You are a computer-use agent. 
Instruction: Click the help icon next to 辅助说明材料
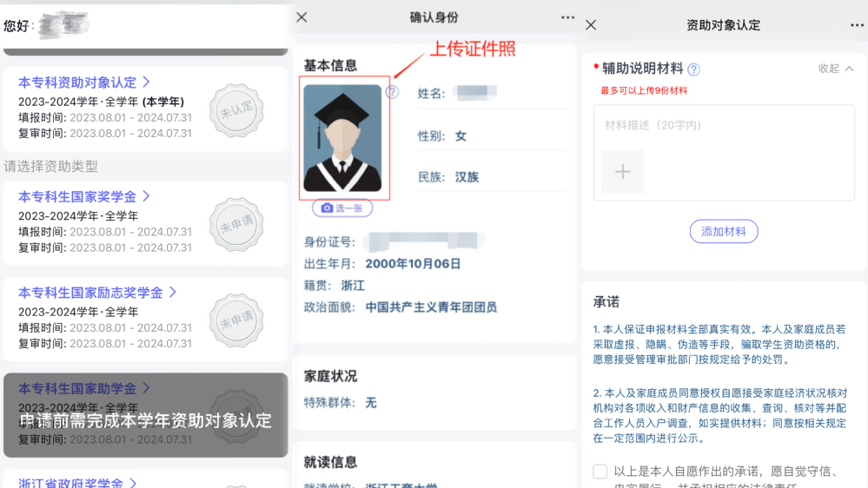[x=693, y=69]
